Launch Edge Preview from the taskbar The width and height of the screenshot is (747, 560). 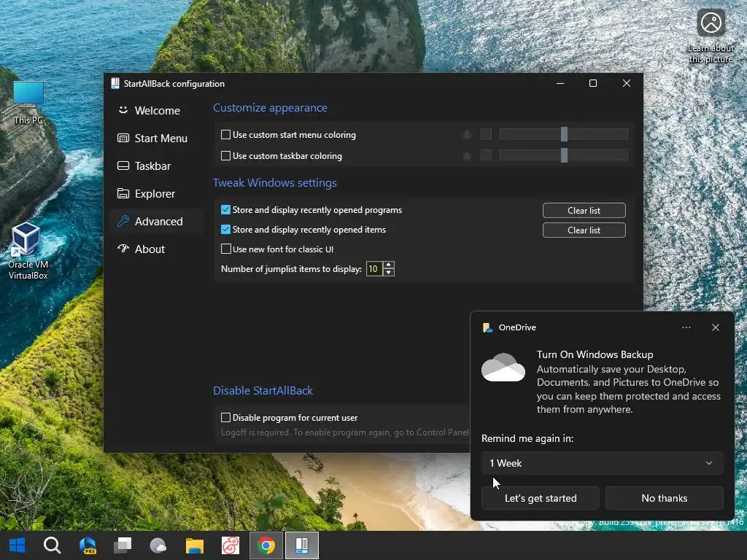pos(88,545)
